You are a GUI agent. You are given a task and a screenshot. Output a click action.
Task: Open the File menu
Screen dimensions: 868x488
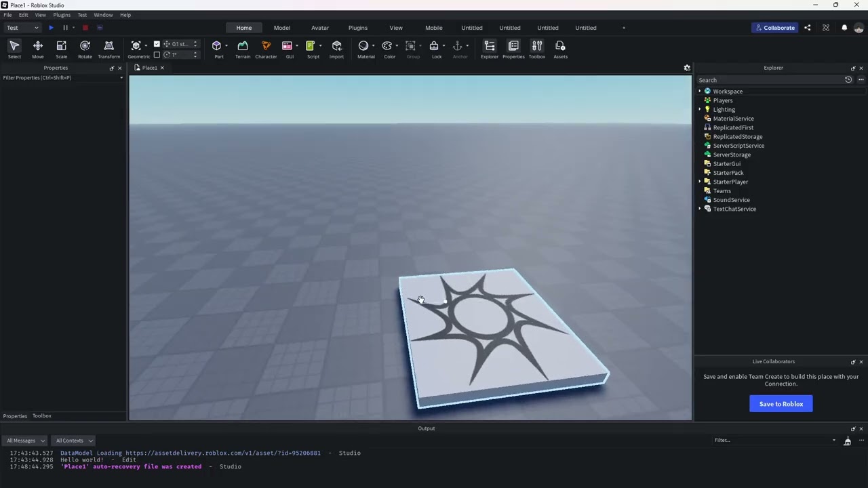pos(7,15)
